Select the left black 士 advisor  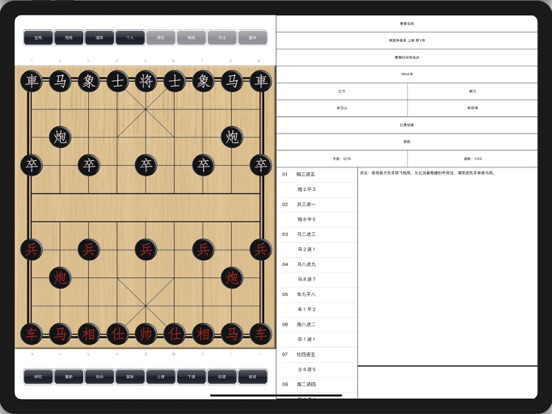tap(117, 81)
